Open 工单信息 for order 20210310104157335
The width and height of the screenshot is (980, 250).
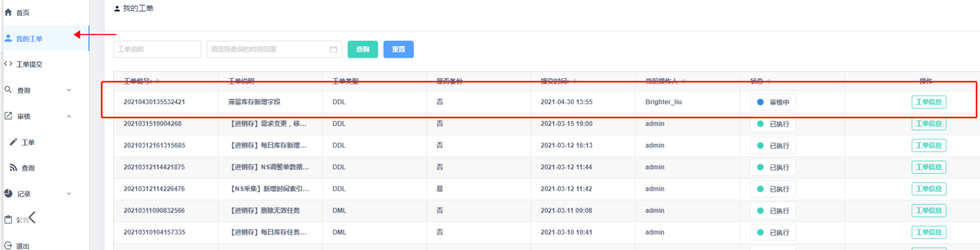coord(928,233)
